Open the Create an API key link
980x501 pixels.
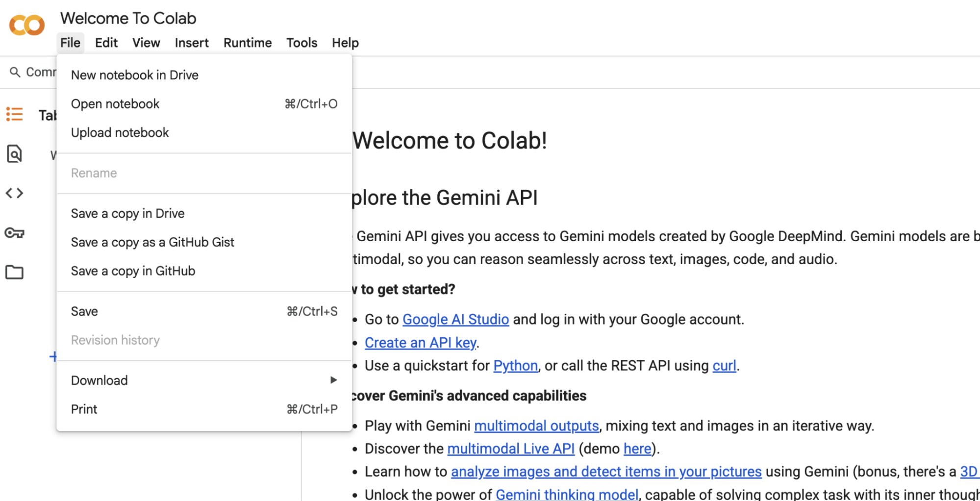pyautogui.click(x=420, y=343)
